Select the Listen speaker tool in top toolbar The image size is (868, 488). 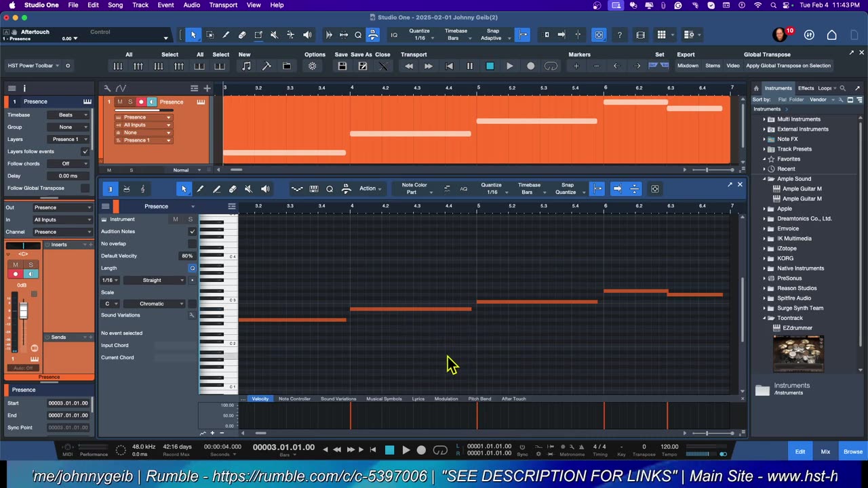pos(307,35)
